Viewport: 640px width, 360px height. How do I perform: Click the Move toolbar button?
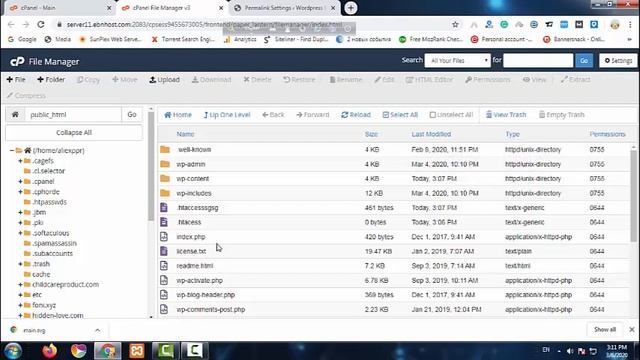125,80
